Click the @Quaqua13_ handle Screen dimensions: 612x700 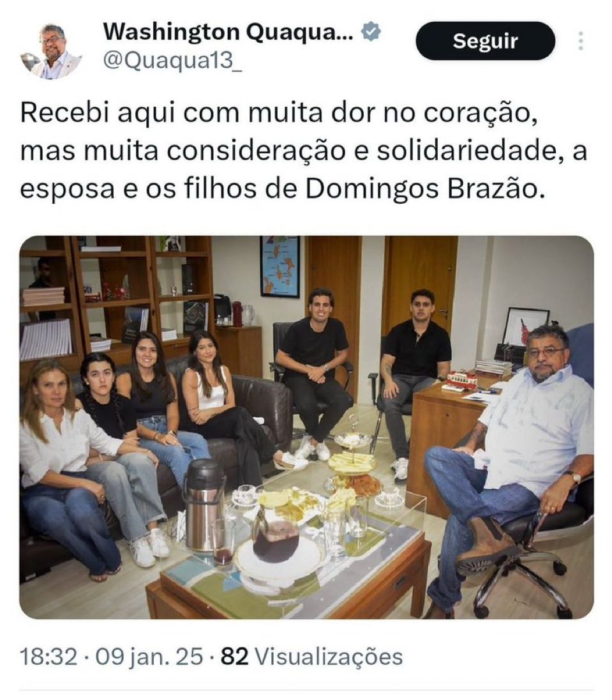173,61
